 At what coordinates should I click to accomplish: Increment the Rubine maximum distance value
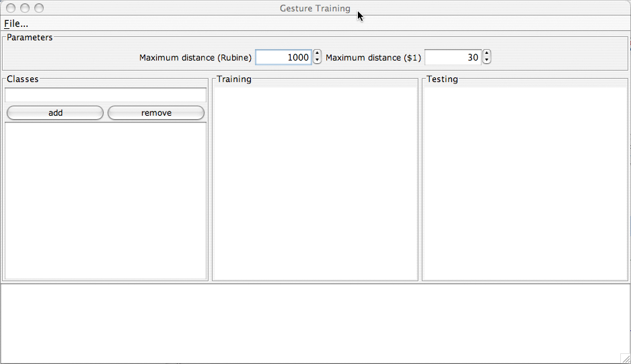coord(318,54)
